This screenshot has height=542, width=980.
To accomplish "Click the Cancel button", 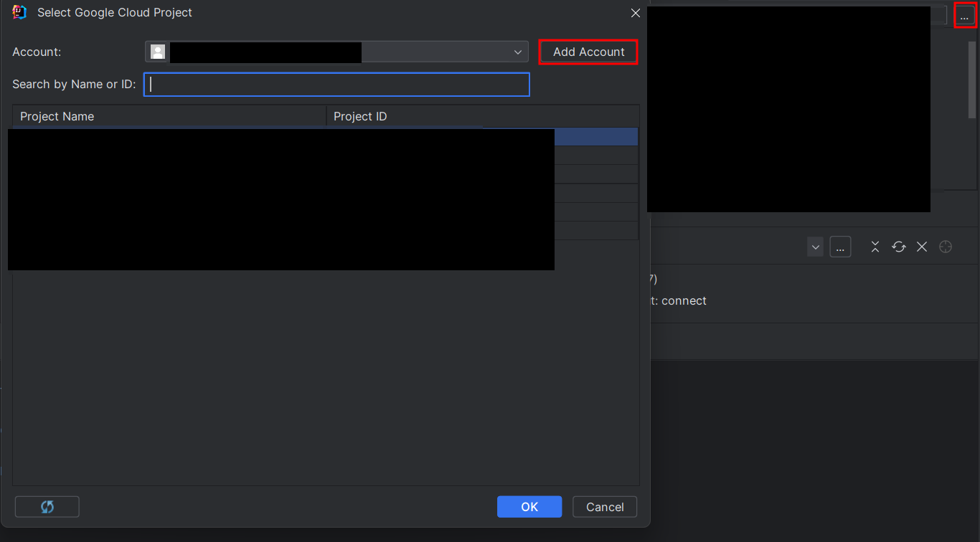I will click(x=605, y=507).
